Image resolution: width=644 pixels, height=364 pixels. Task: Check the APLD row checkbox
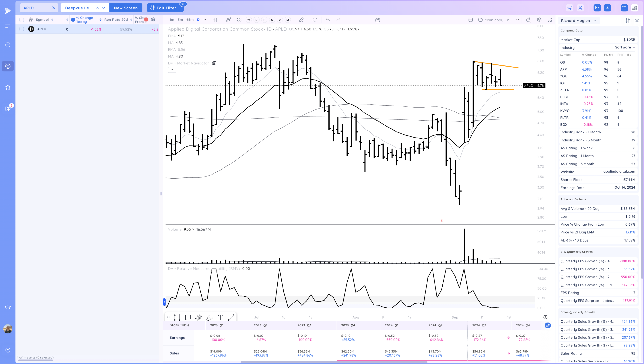22,29
